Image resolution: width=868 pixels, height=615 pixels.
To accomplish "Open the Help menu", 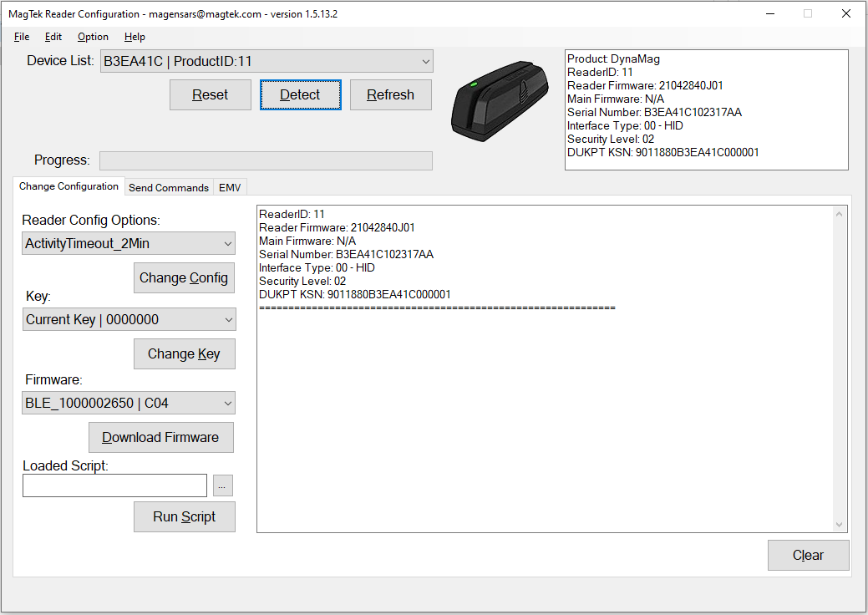I will coord(135,37).
